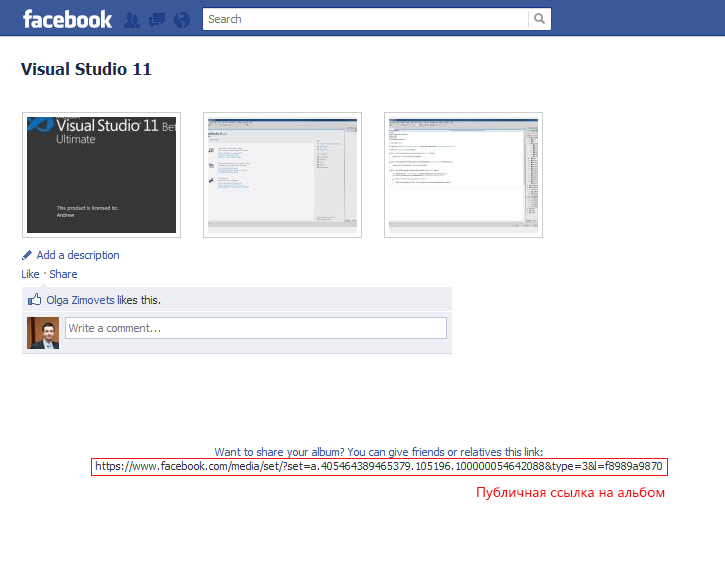Click the Like link
725x561 pixels.
[30, 274]
